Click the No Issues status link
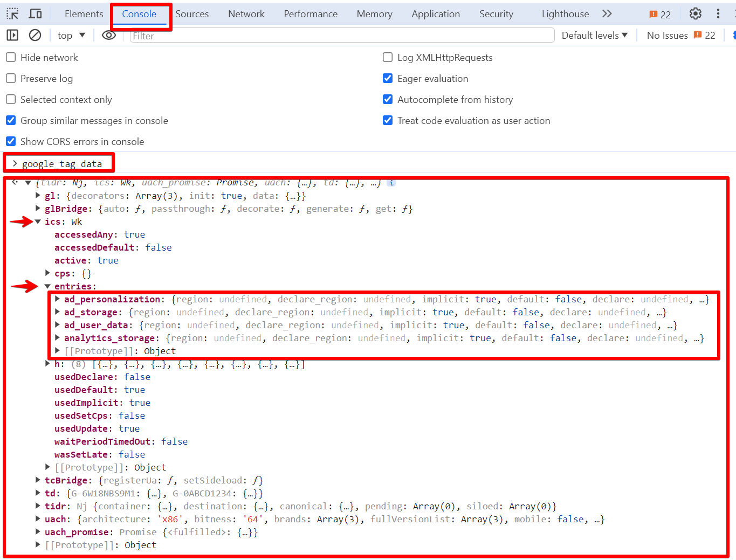This screenshot has height=560, width=736. pyautogui.click(x=667, y=35)
